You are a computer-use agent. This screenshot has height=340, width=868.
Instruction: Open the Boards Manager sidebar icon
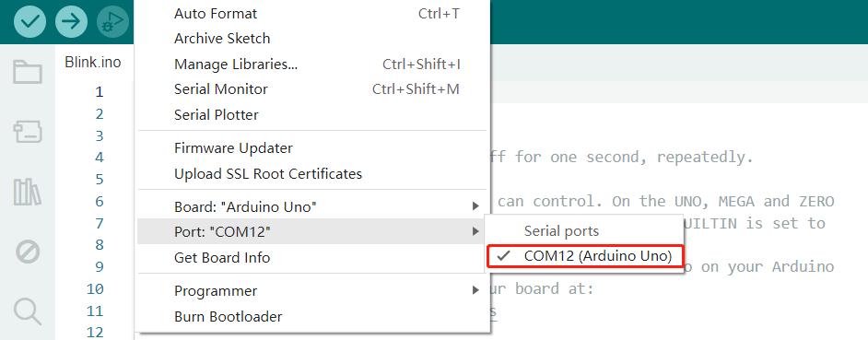pyautogui.click(x=28, y=133)
